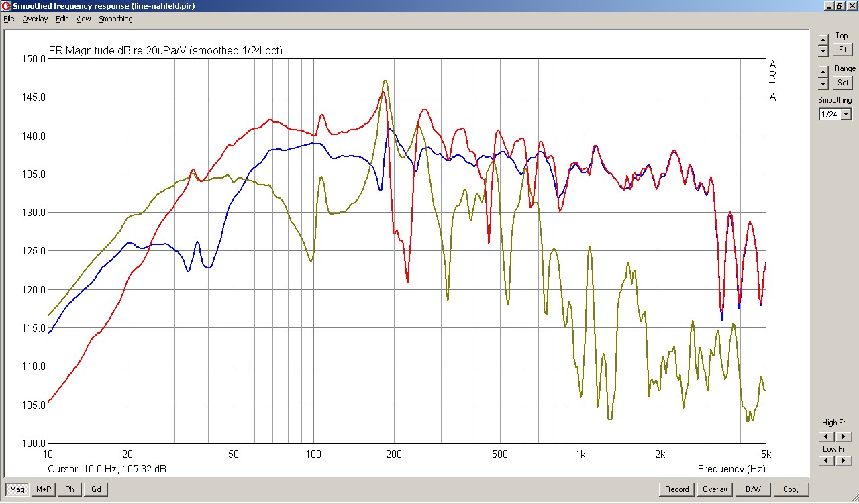The width and height of the screenshot is (859, 504).
Task: Open the Overlay menu
Action: tap(35, 19)
